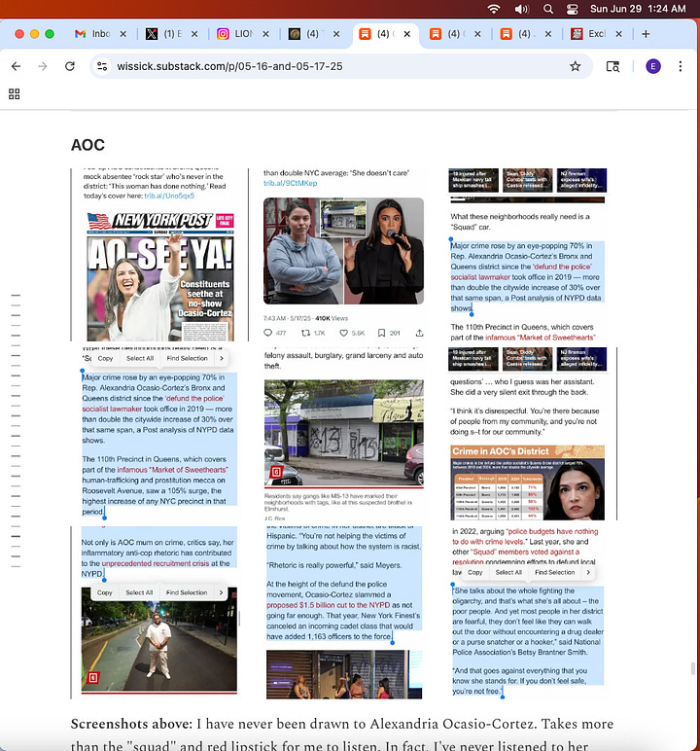Click 'proposed $1.5 billion cut to the NYPD' link
700x751 pixels.
(x=328, y=605)
